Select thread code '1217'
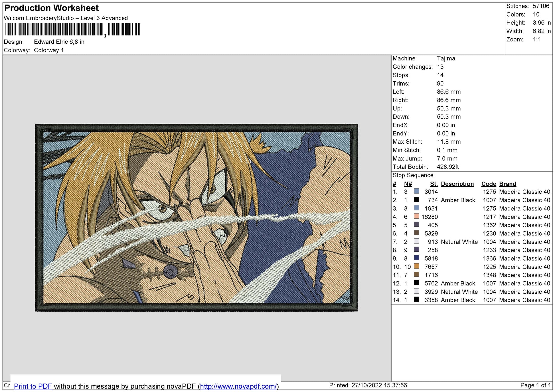 pyautogui.click(x=490, y=217)
